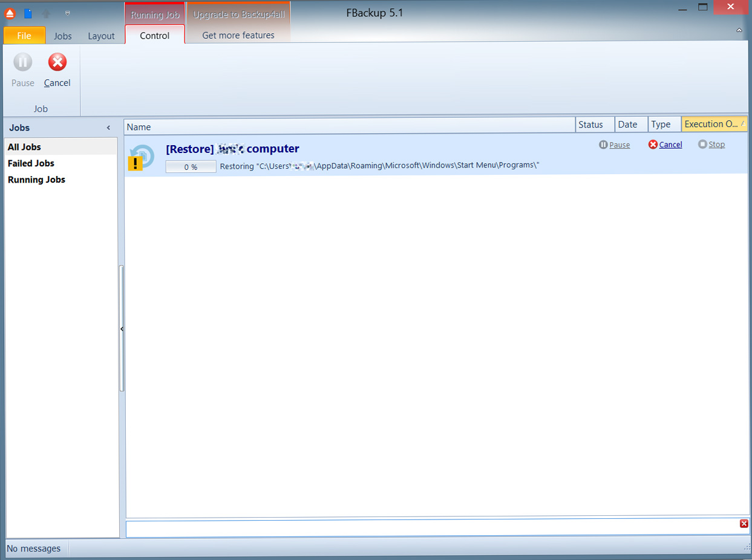Click the greyed up-arrow quick-access icon
The height and width of the screenshot is (560, 752).
(47, 13)
